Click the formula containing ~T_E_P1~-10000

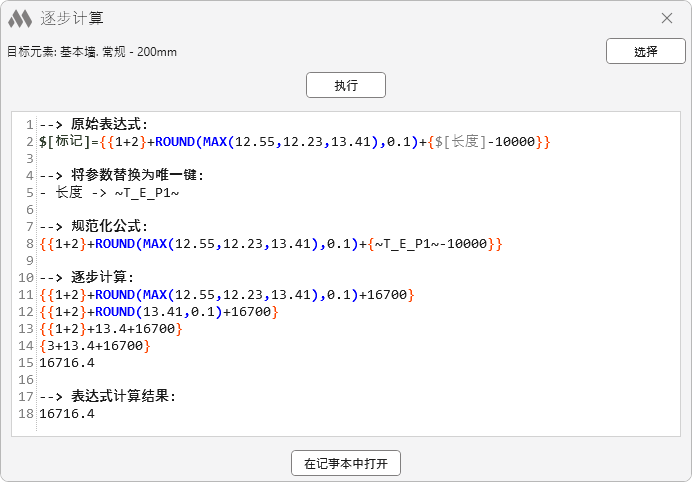tap(270, 244)
